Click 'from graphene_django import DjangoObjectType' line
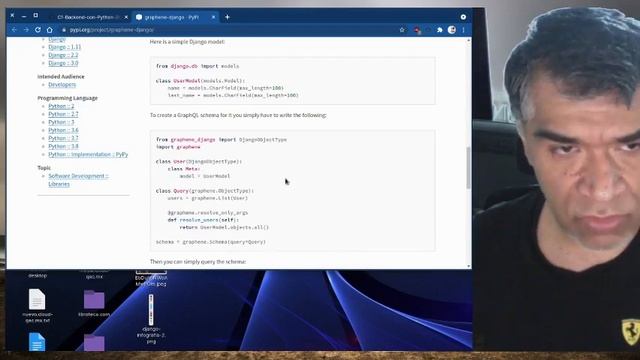 pos(221,140)
